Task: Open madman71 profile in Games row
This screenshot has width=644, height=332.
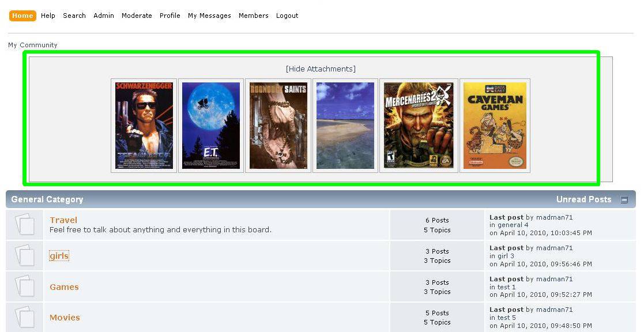Action: coord(554,279)
